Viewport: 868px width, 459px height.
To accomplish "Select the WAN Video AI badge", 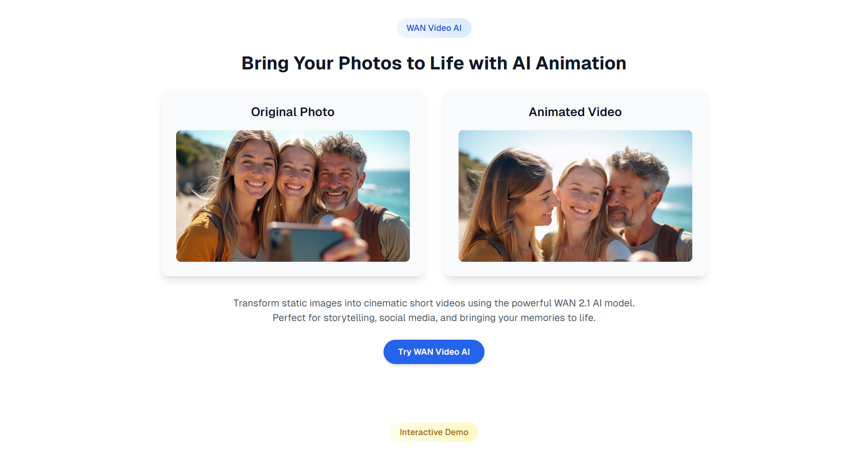I will [x=434, y=28].
